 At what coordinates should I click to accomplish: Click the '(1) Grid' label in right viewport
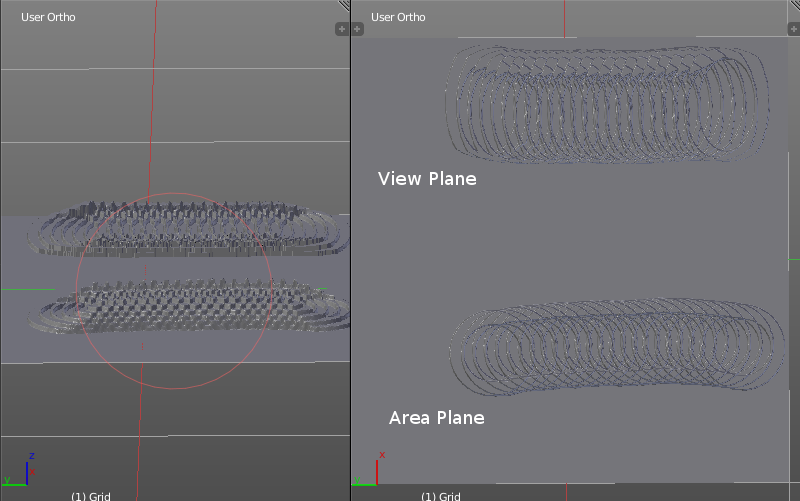pyautogui.click(x=441, y=496)
